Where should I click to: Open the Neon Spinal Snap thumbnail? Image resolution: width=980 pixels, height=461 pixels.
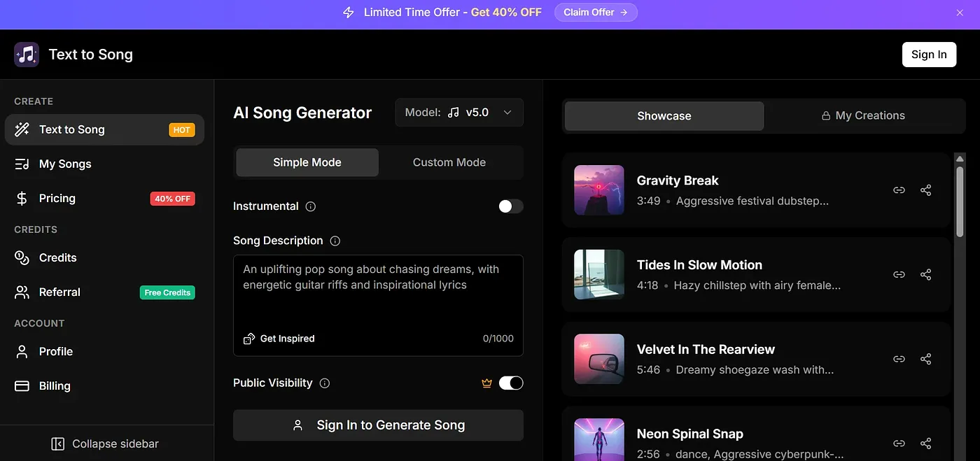coord(599,439)
